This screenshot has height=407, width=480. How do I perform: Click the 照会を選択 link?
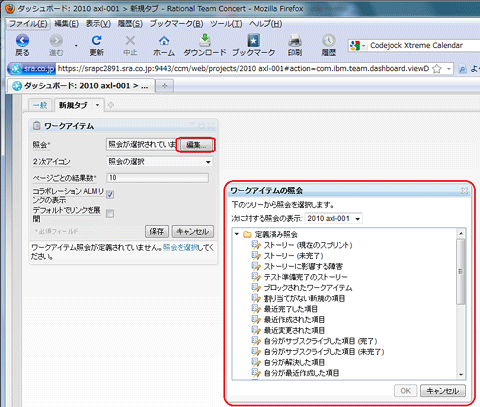point(180,247)
